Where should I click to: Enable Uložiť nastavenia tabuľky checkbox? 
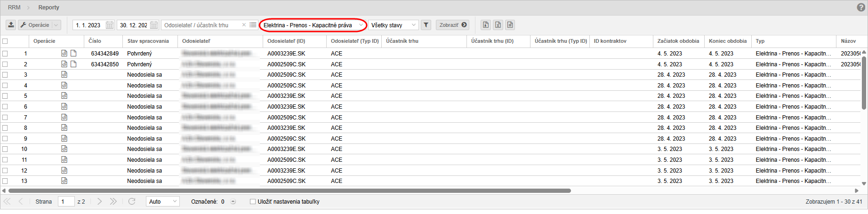(253, 202)
